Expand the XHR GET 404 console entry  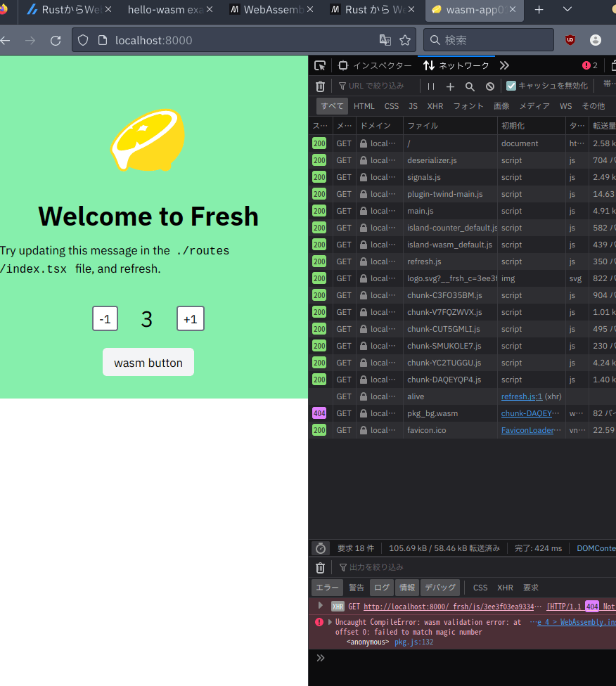tap(321, 605)
